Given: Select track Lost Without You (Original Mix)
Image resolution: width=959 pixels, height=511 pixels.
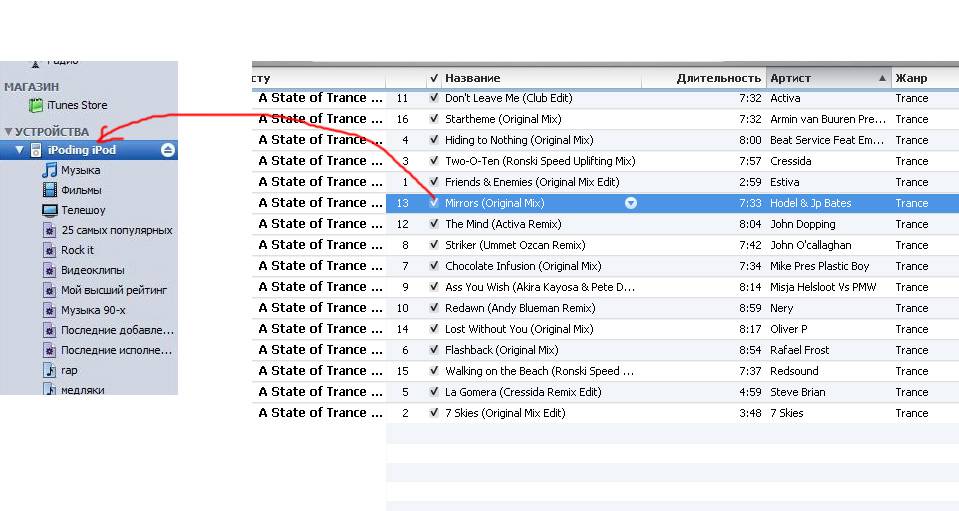Looking at the screenshot, I should (x=519, y=329).
